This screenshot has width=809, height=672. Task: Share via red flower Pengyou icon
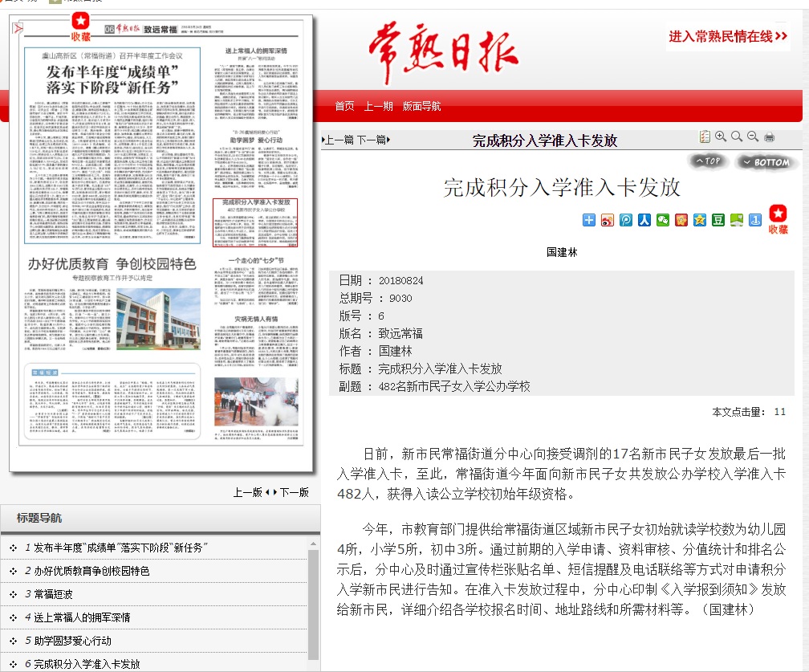click(681, 220)
